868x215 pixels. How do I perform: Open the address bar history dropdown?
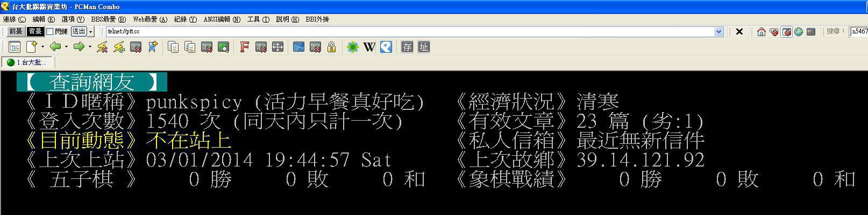click(719, 32)
